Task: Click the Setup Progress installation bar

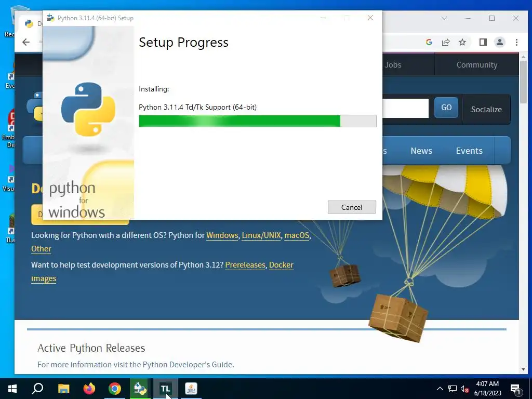Action: (258, 121)
